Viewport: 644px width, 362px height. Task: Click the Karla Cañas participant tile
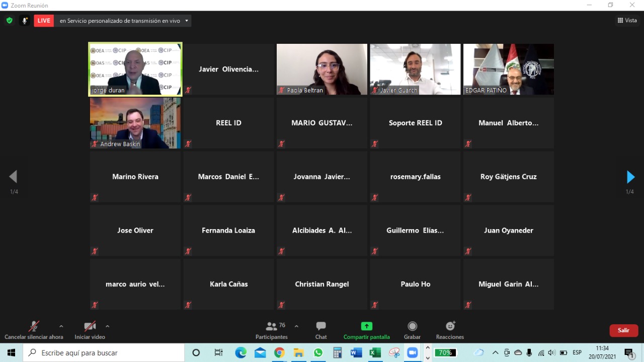pos(228,284)
